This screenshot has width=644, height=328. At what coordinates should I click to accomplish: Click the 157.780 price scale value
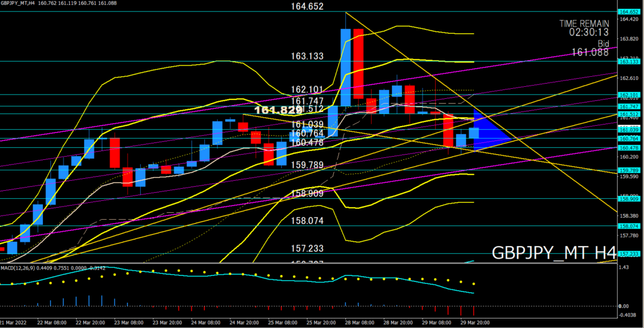point(629,235)
